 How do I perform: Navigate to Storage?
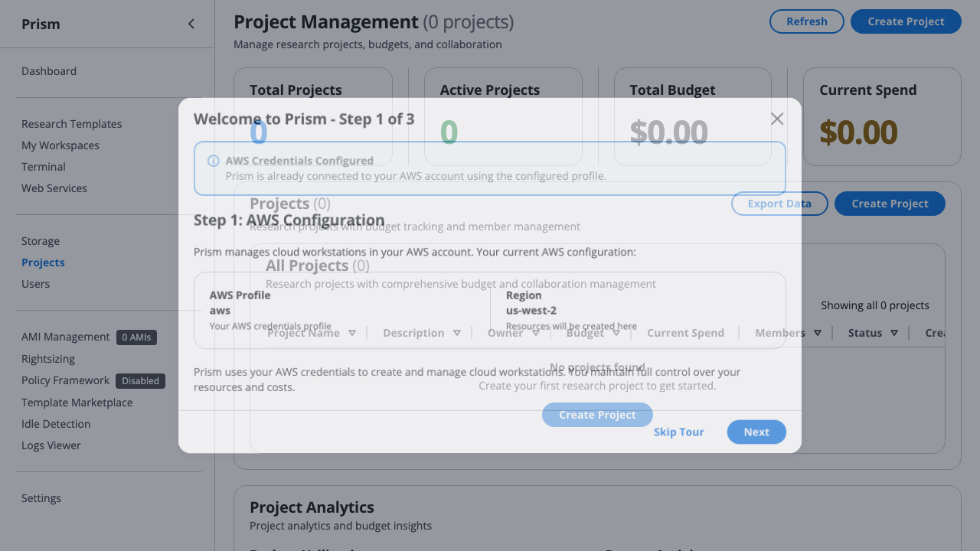[x=41, y=241]
